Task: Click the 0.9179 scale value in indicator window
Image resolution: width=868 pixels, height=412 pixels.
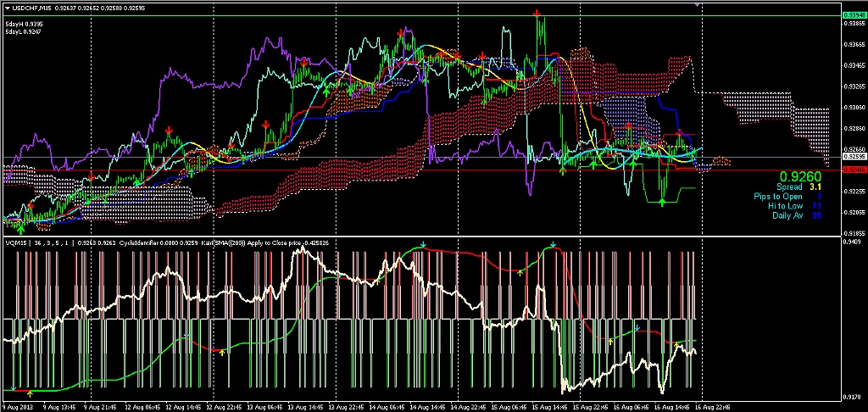Action: (851, 396)
